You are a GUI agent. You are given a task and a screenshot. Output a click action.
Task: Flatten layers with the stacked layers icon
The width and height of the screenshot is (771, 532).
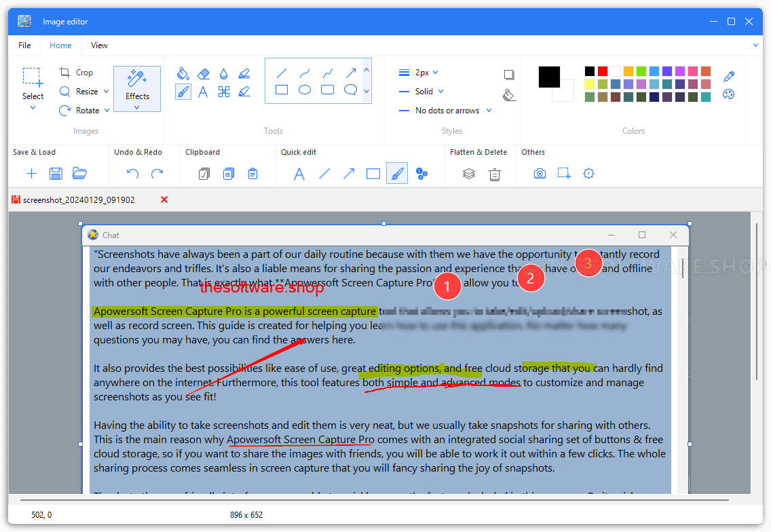pyautogui.click(x=469, y=174)
